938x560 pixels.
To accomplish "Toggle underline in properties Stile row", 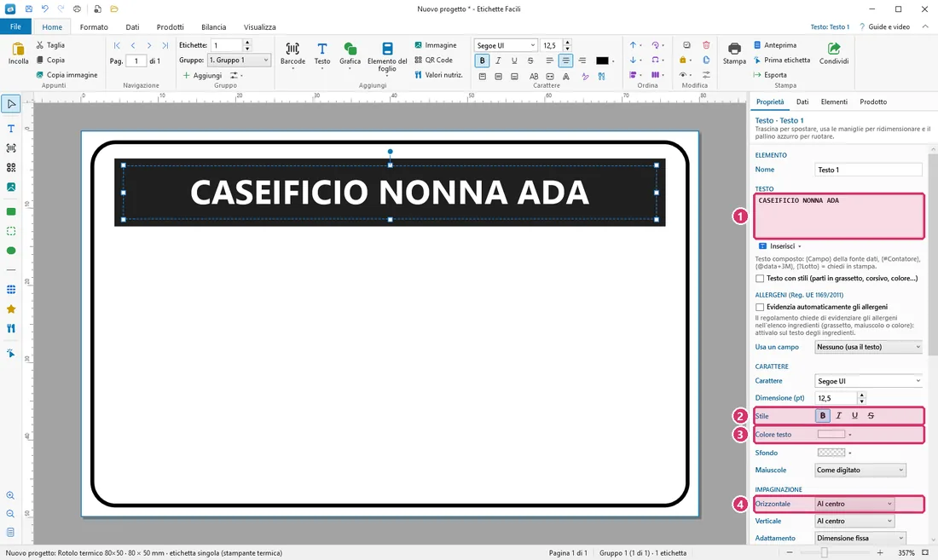I will click(x=854, y=415).
